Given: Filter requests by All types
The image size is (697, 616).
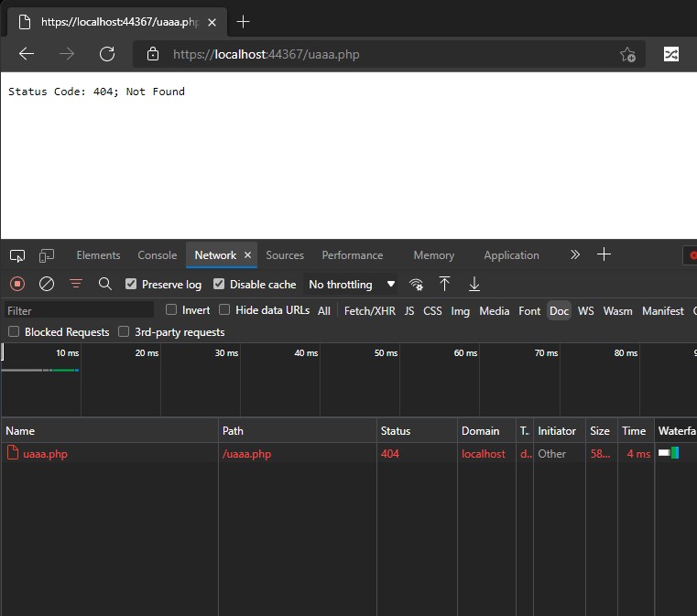Looking at the screenshot, I should pyautogui.click(x=324, y=311).
